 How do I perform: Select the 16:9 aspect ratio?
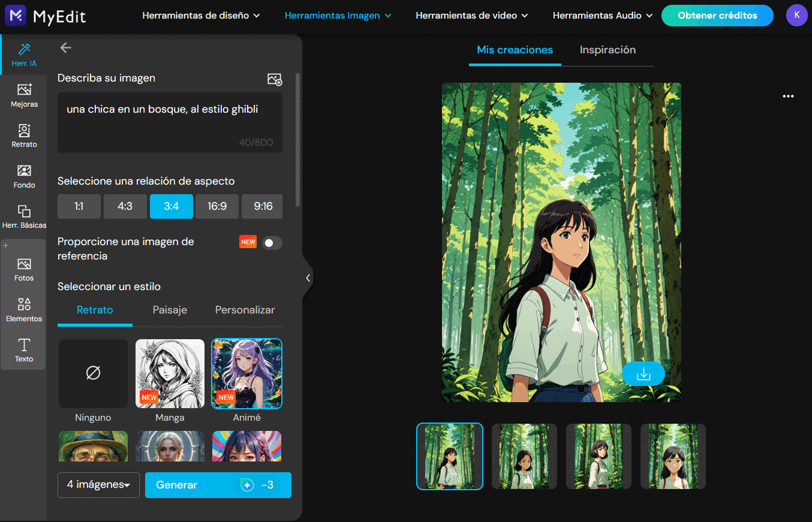coord(217,206)
